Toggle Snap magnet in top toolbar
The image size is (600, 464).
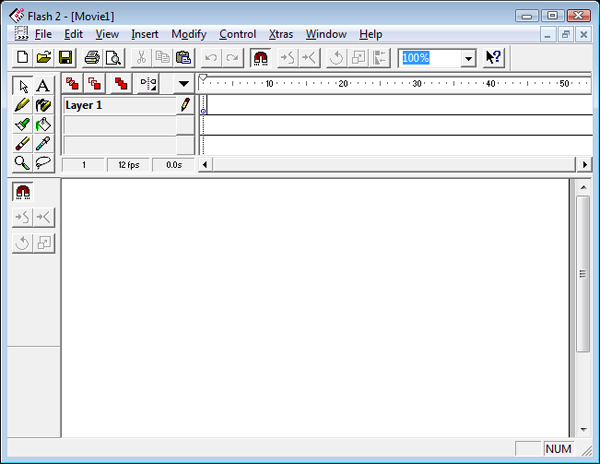(260, 58)
